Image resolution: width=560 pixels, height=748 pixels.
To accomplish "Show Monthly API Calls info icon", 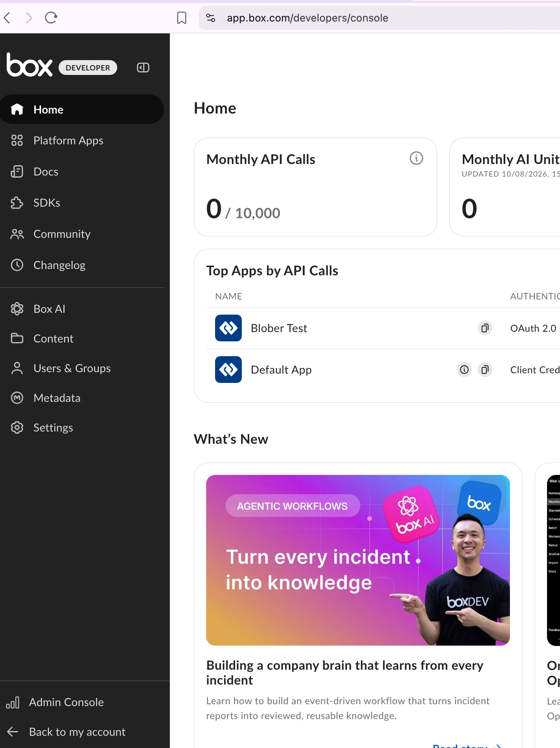I will pos(416,158).
